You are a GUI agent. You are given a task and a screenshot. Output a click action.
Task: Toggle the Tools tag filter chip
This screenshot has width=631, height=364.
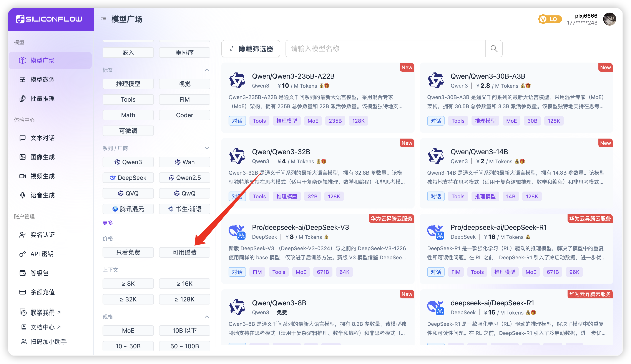point(128,99)
